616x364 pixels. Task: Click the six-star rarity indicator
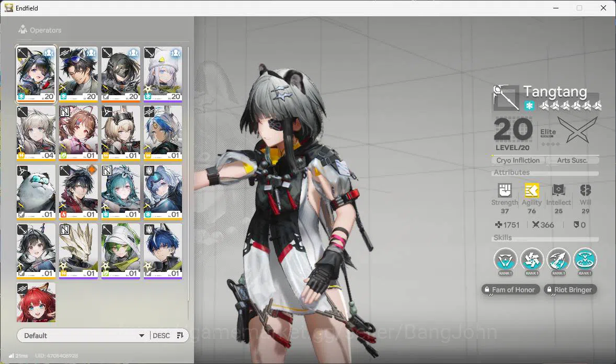[x=570, y=105]
